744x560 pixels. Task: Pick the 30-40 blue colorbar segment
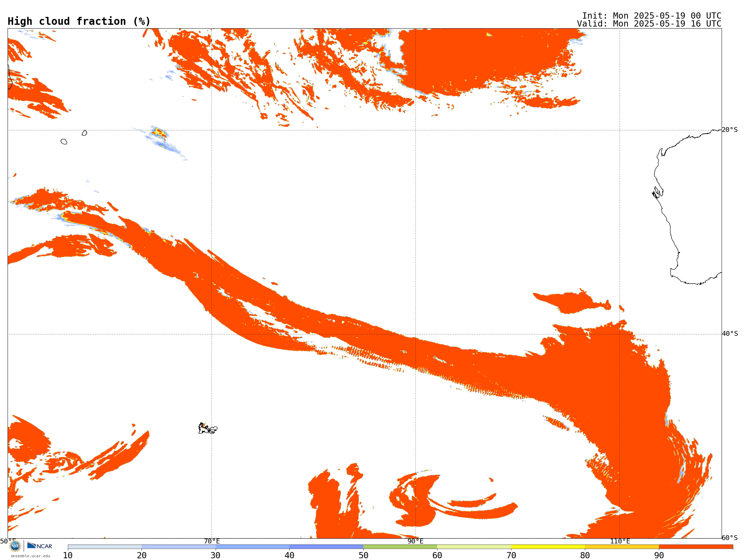click(252, 547)
